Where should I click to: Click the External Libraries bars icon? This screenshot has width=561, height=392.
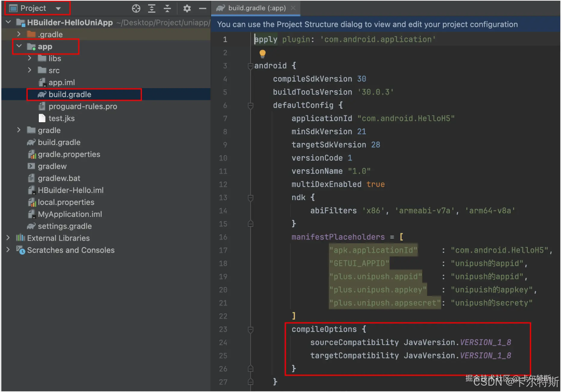click(21, 238)
